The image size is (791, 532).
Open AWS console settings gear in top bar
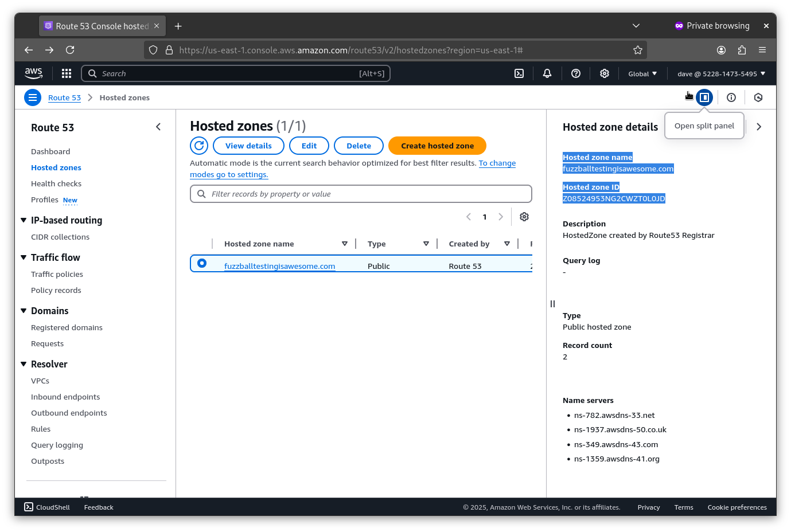click(605, 73)
